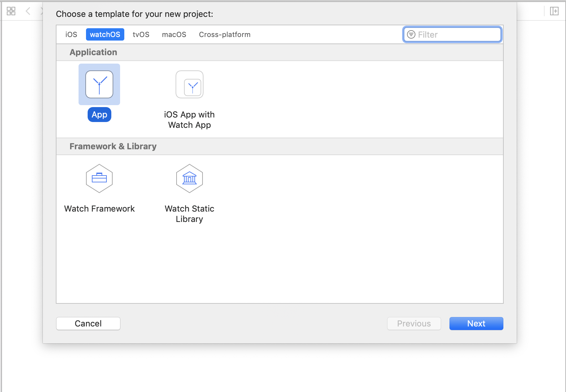Select the Watch Static Library icon
Screen dimensions: 566x392
(x=190, y=178)
